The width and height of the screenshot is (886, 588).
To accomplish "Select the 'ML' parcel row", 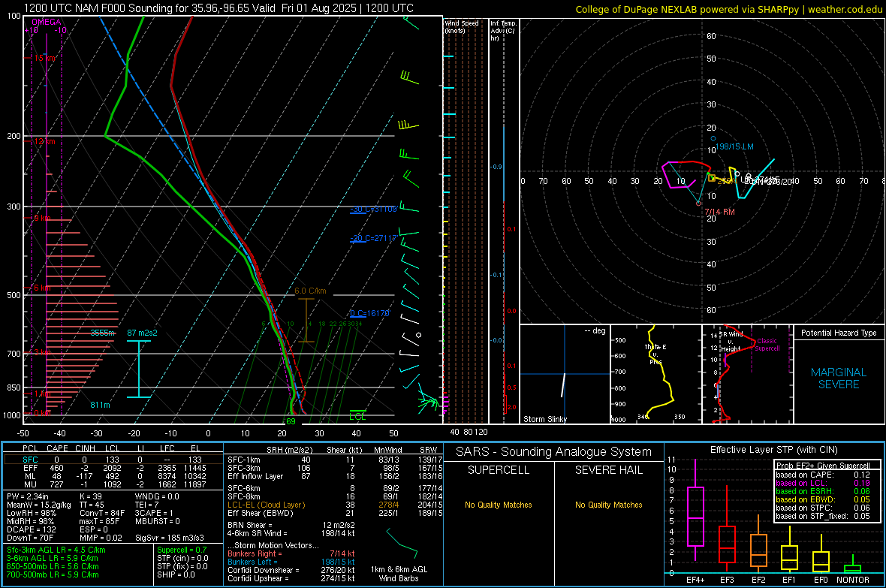I will click(x=113, y=476).
